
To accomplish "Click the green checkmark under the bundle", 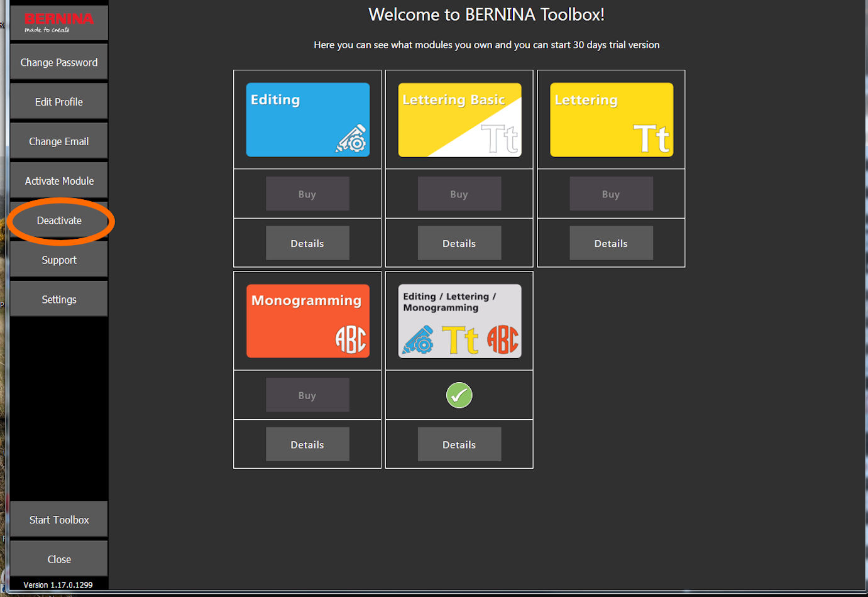I will tap(459, 395).
